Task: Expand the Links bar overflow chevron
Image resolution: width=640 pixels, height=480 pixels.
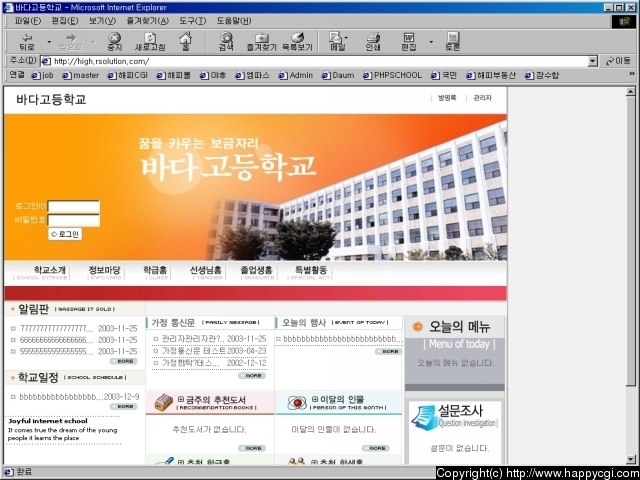Action: [632, 74]
